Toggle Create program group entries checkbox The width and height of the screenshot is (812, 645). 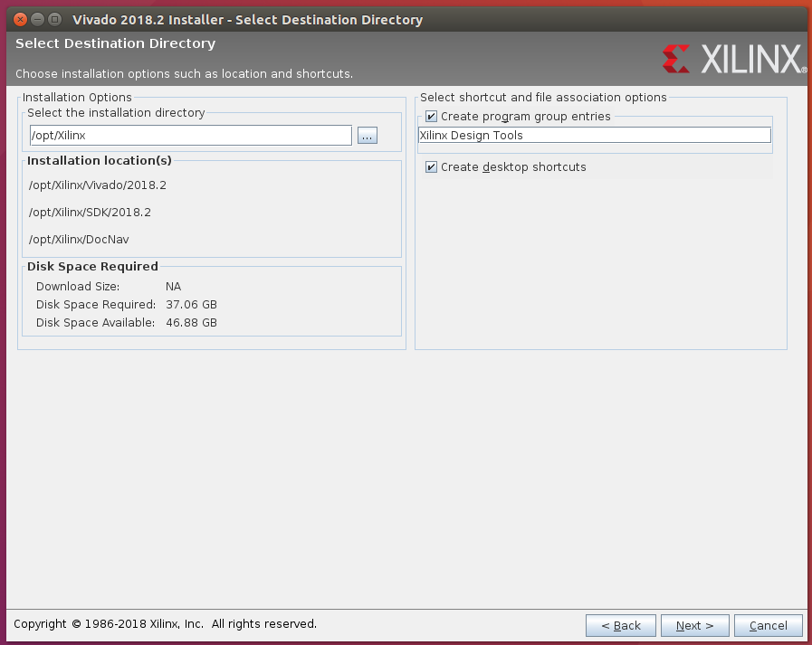[431, 117]
